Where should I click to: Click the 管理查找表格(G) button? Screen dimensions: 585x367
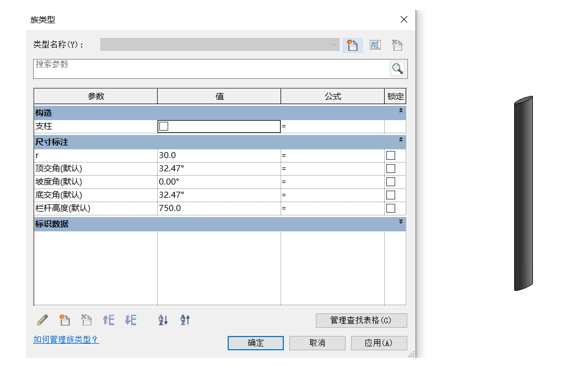coord(361,320)
